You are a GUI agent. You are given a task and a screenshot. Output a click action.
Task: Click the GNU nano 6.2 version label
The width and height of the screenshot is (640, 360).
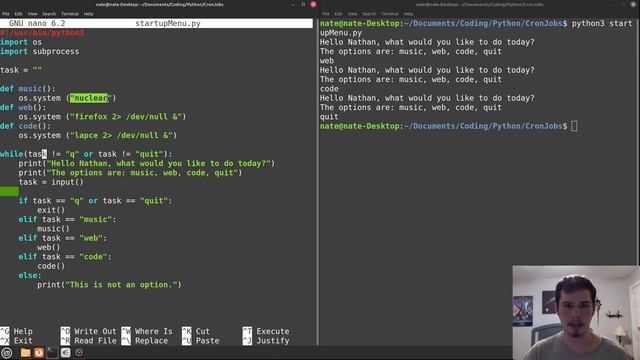point(37,23)
